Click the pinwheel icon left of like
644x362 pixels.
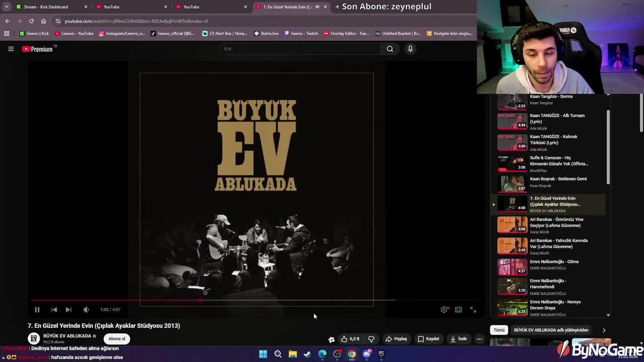coord(332,339)
